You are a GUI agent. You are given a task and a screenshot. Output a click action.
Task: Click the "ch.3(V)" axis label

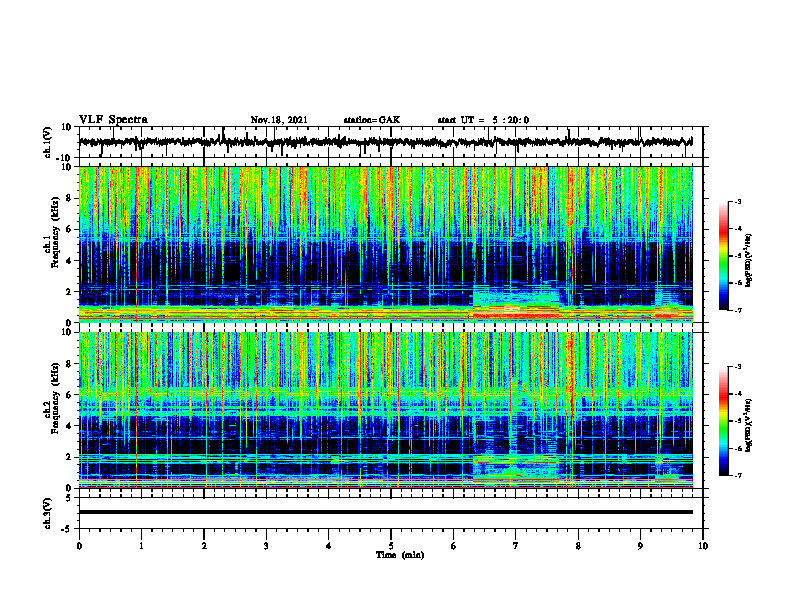48,513
